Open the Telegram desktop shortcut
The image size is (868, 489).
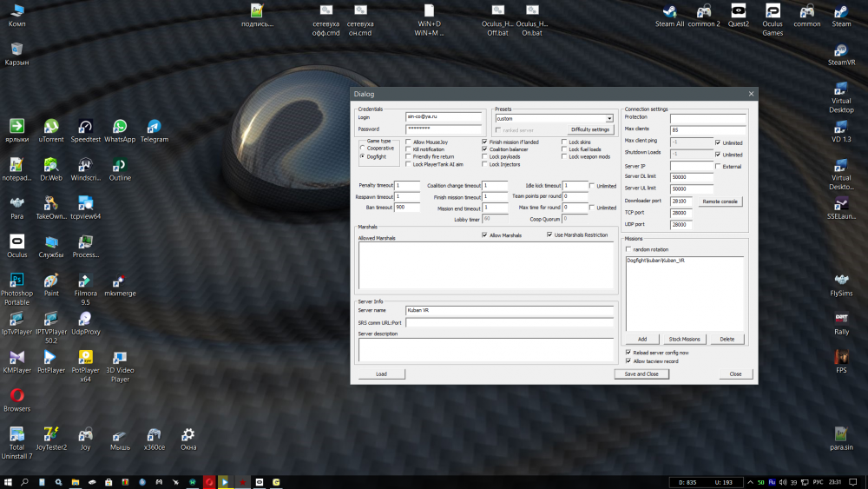(x=154, y=127)
